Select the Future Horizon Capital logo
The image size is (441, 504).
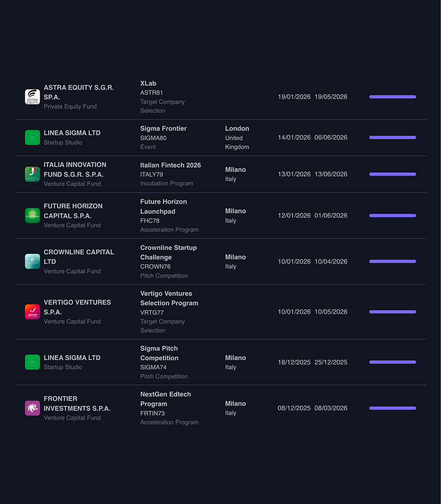point(32,216)
